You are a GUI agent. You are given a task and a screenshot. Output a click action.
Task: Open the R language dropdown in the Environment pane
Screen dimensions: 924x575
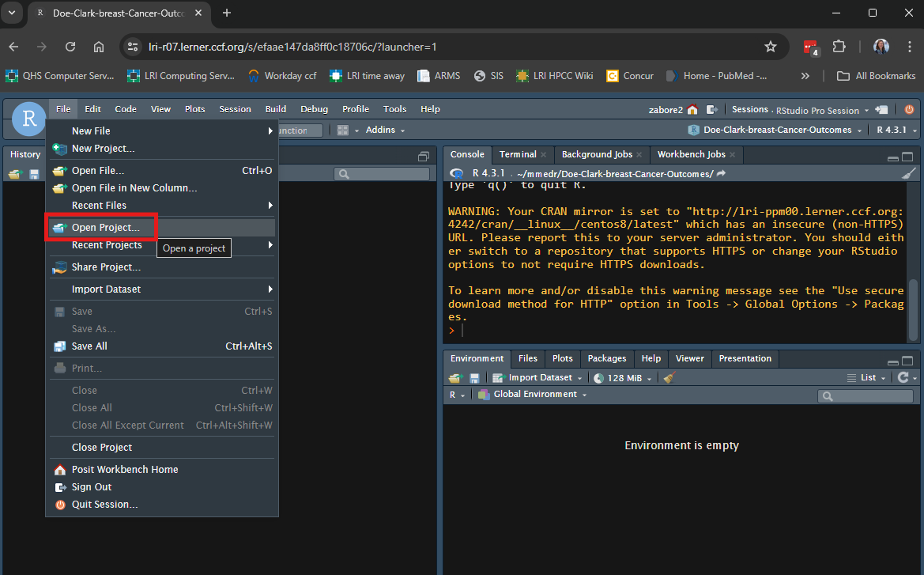tap(458, 395)
